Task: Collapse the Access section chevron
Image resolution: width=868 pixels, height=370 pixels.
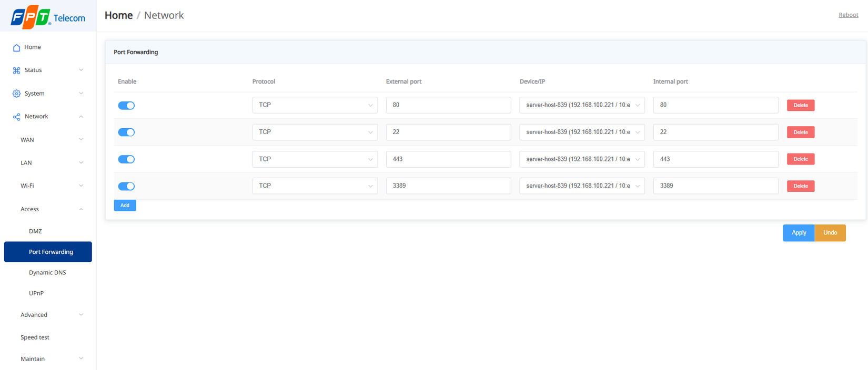Action: (81, 209)
